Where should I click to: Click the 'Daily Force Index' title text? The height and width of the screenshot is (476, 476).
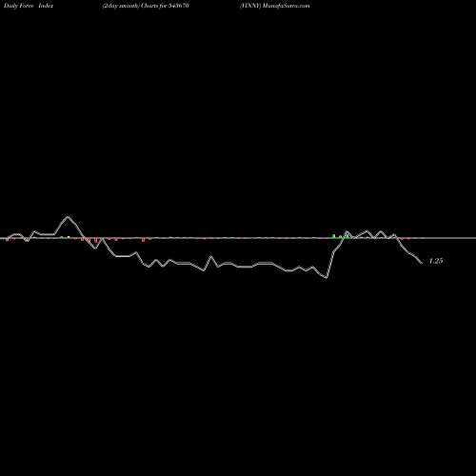29,6
